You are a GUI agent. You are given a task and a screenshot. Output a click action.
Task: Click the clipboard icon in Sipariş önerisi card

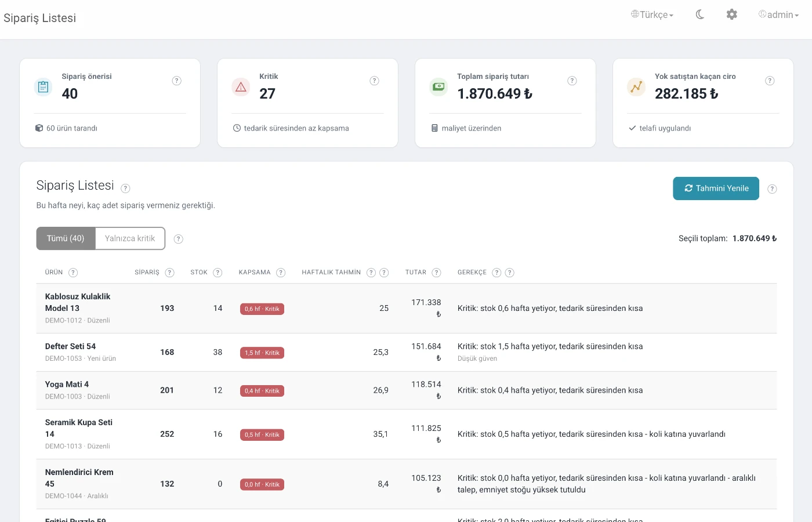click(x=43, y=87)
